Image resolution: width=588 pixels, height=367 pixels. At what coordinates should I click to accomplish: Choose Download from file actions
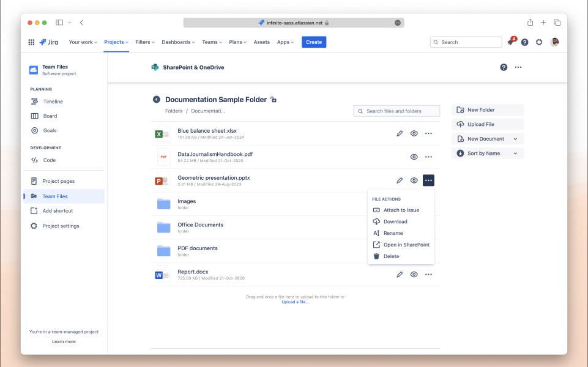(401, 222)
